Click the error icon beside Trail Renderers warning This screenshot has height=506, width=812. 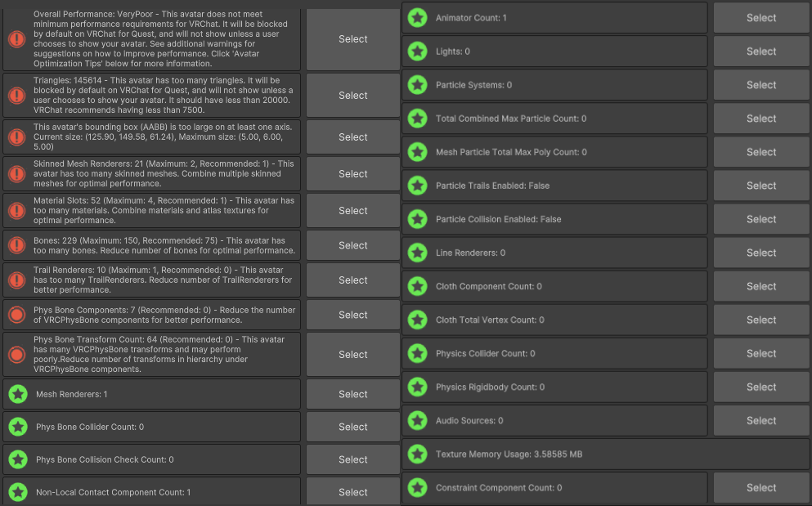pos(16,280)
